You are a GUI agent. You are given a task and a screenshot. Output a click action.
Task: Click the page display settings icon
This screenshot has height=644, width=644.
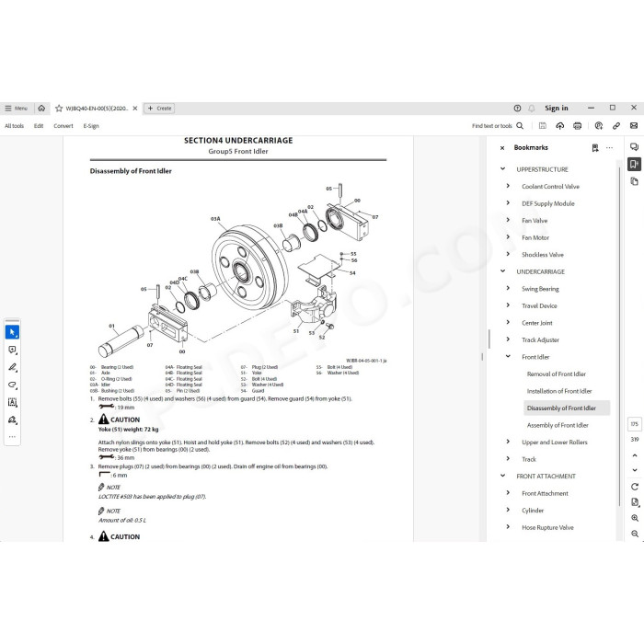pyautogui.click(x=635, y=502)
